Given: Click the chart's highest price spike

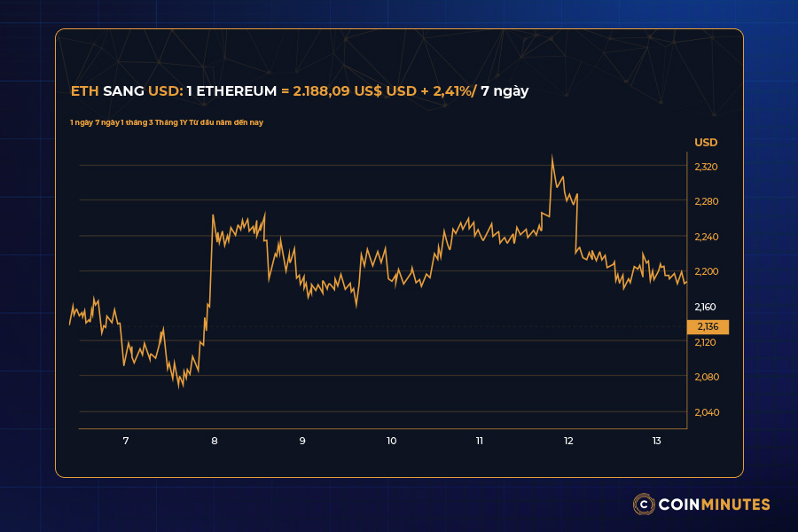Looking at the screenshot, I should [x=552, y=154].
